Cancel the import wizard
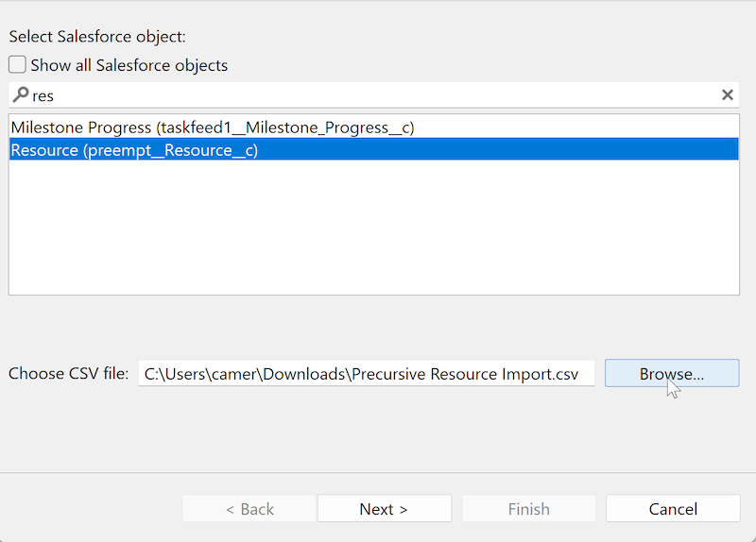 pyautogui.click(x=672, y=508)
